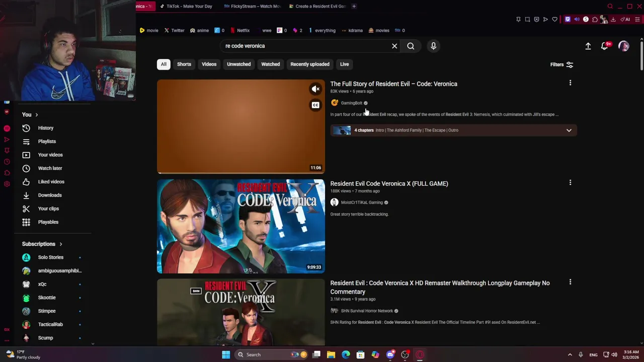The height and width of the screenshot is (362, 644).
Task: Open the anime bookmark folder
Action: pos(199,30)
